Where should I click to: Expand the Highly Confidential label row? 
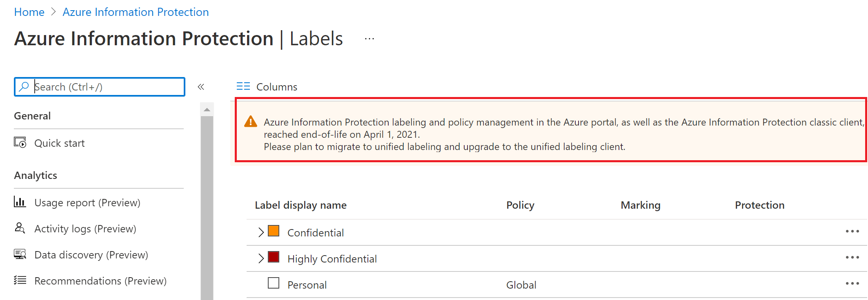click(261, 258)
